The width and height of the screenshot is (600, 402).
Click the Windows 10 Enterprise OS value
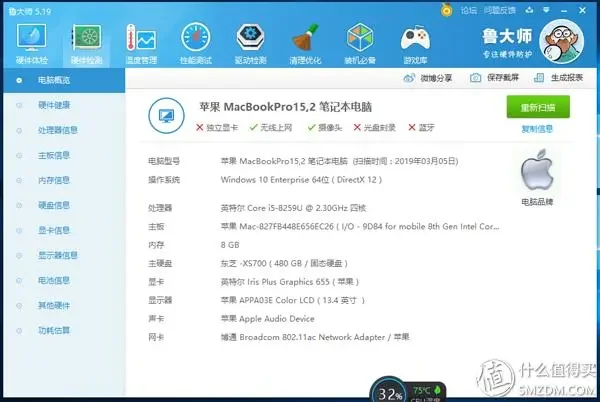pyautogui.click(x=301, y=179)
